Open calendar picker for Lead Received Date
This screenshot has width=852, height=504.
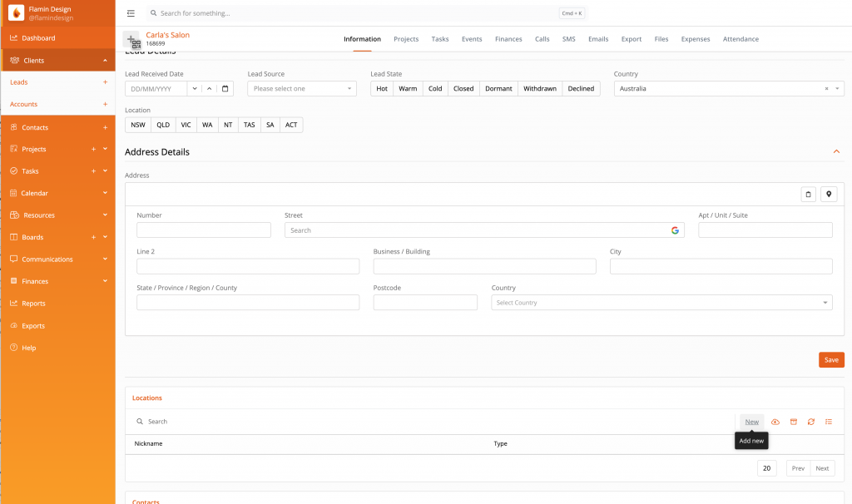225,89
